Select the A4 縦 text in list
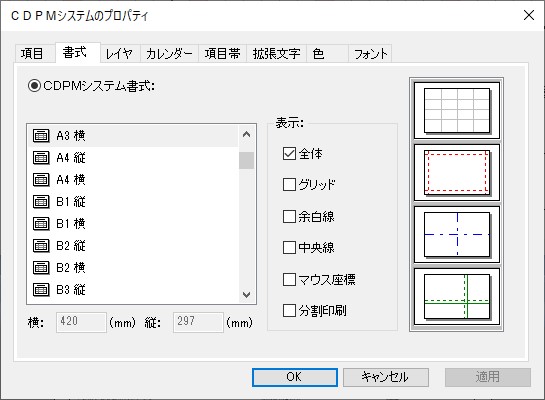545x400 pixels. 71,157
